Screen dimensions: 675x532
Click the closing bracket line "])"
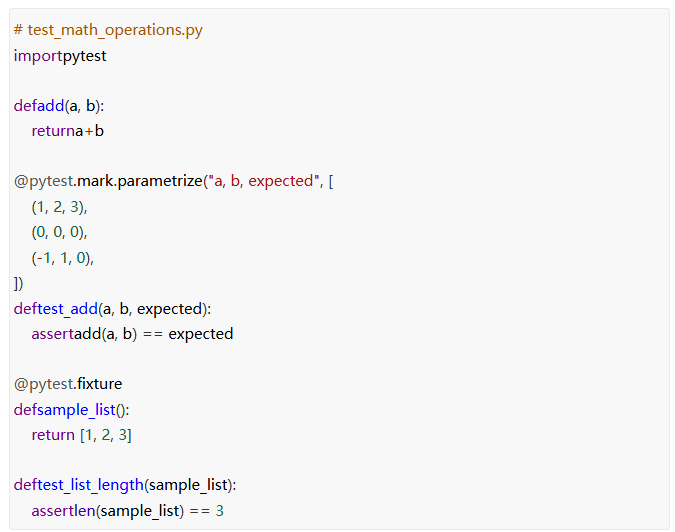19,283
